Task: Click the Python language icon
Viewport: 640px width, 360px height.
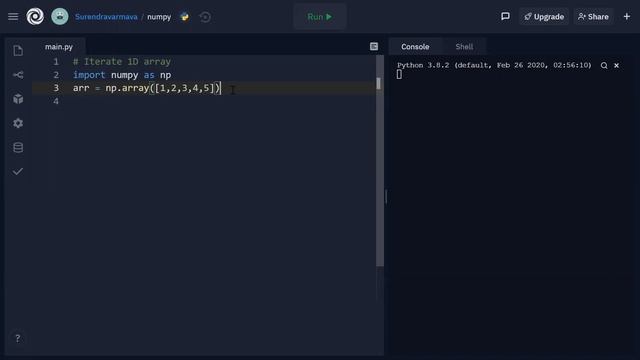Action: coord(184,17)
